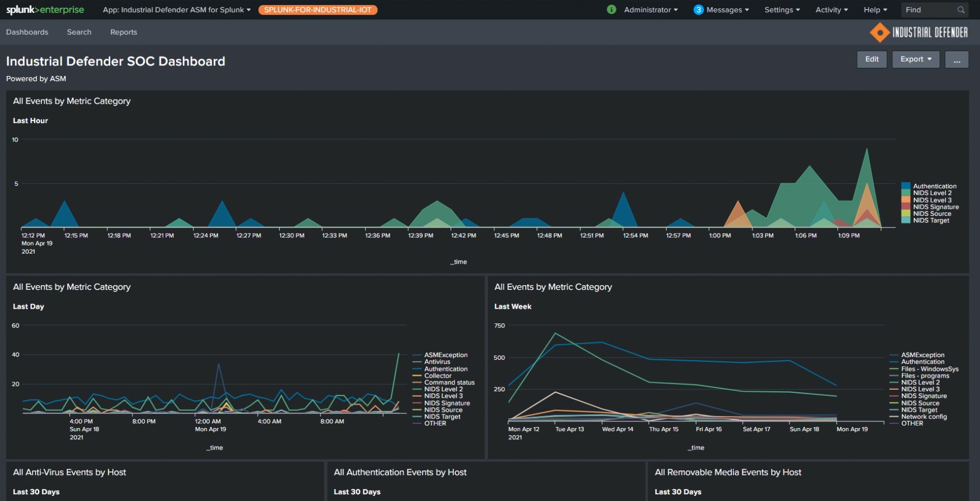Click the 12:54 PM tick label in Last Hour chart
The height and width of the screenshot is (501, 980).
[635, 236]
